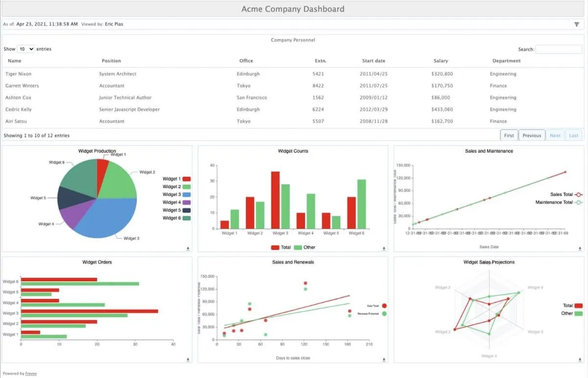Download the Sales and Maintenance chart

[x=580, y=249]
